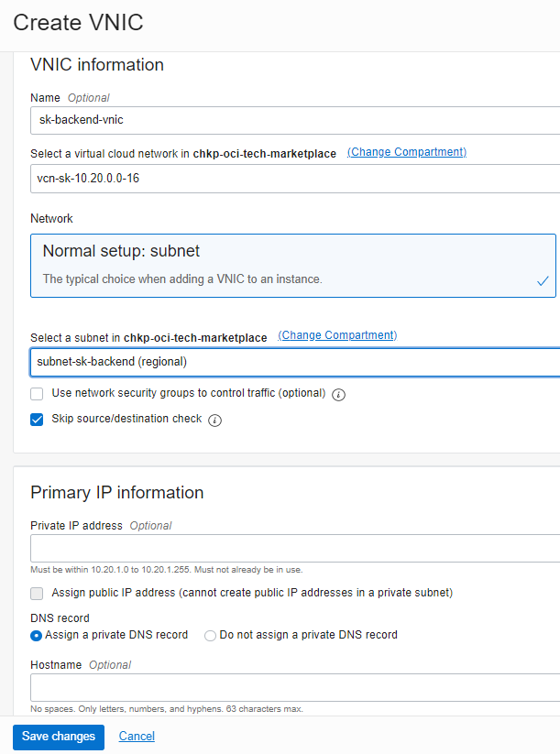Click the Hostname input field
Image resolution: width=560 pixels, height=754 pixels.
click(295, 688)
